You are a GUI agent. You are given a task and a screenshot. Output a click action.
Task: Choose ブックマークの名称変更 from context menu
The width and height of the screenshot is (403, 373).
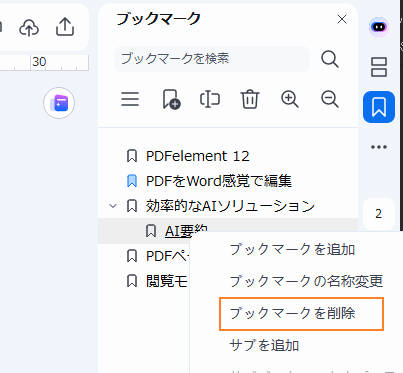[306, 281]
